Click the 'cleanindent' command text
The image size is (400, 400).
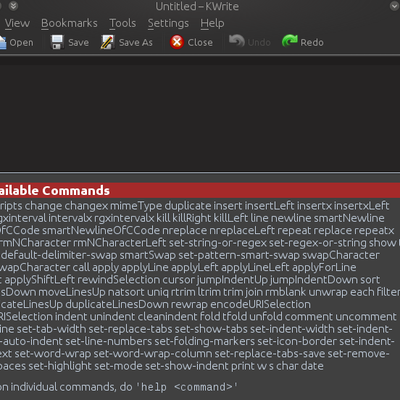[x=167, y=317]
